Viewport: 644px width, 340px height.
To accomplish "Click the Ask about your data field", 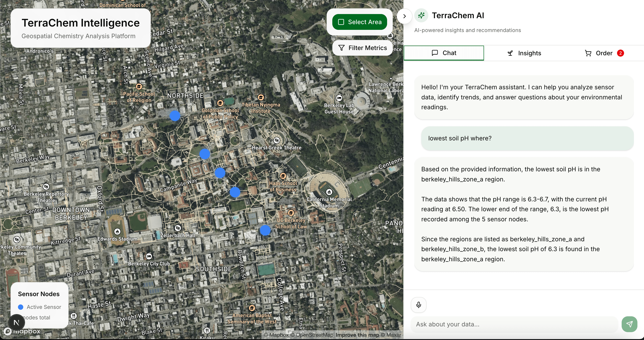I will [x=514, y=324].
